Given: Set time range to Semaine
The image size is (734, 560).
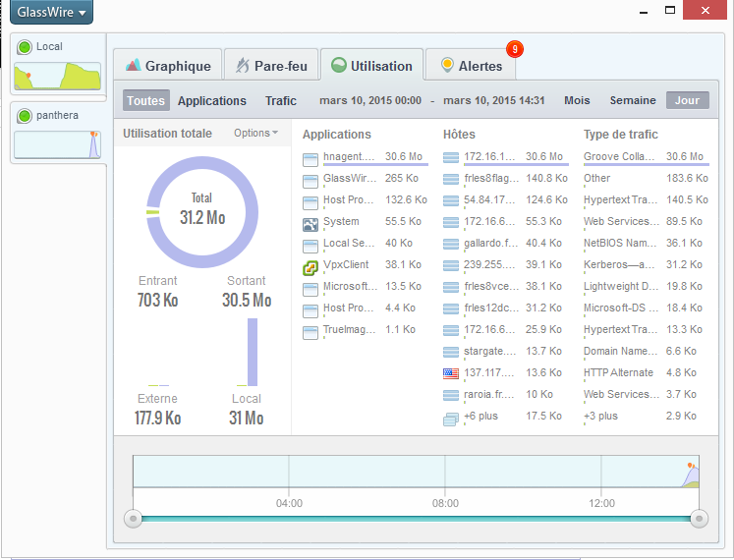Looking at the screenshot, I should (633, 100).
